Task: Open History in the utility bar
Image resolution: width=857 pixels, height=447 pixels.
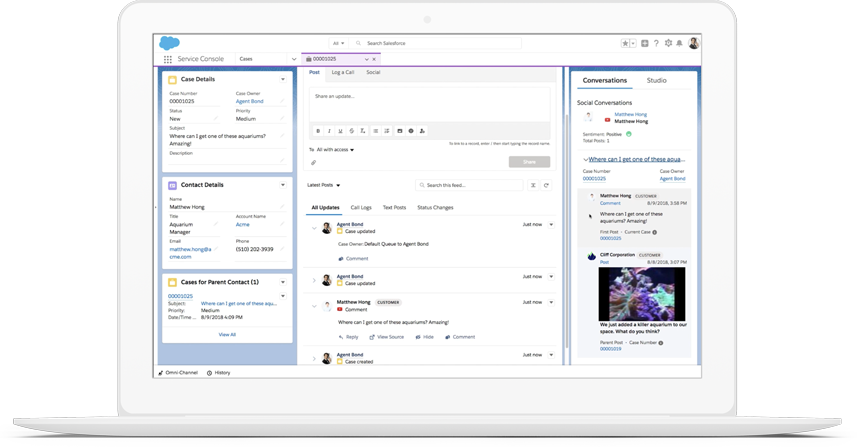Action: click(x=218, y=372)
